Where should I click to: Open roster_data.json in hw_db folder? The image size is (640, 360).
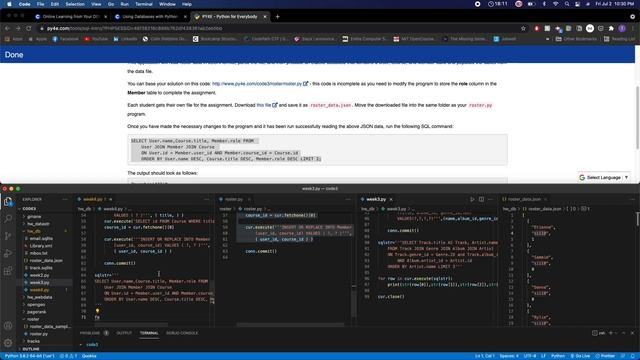46,260
